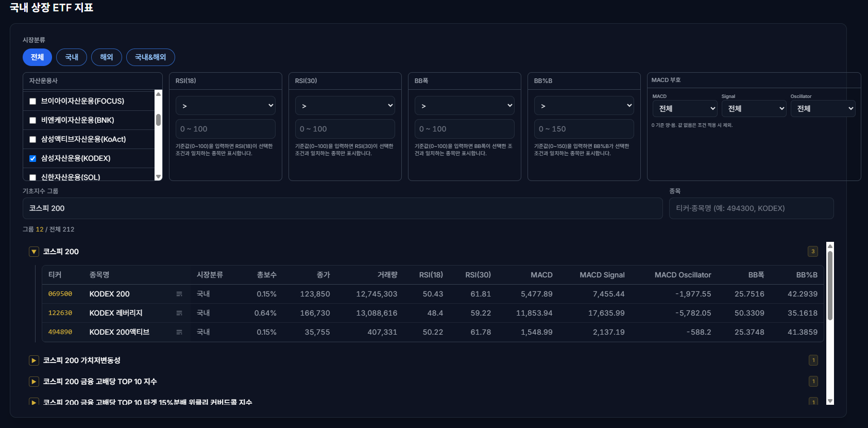Image resolution: width=868 pixels, height=428 pixels.
Task: Uncheck 삼성자산운용(KODEX) checkbox
Action: [x=33, y=159]
